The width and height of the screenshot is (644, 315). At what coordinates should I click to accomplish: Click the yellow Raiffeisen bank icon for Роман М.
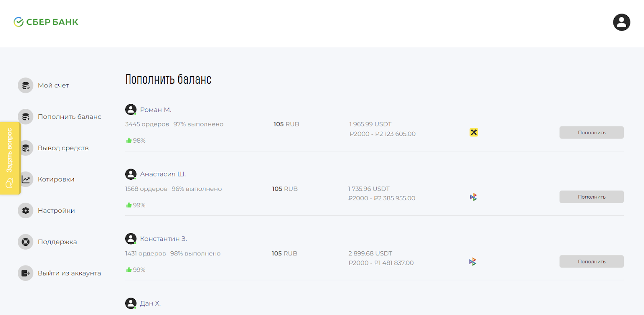tap(474, 132)
